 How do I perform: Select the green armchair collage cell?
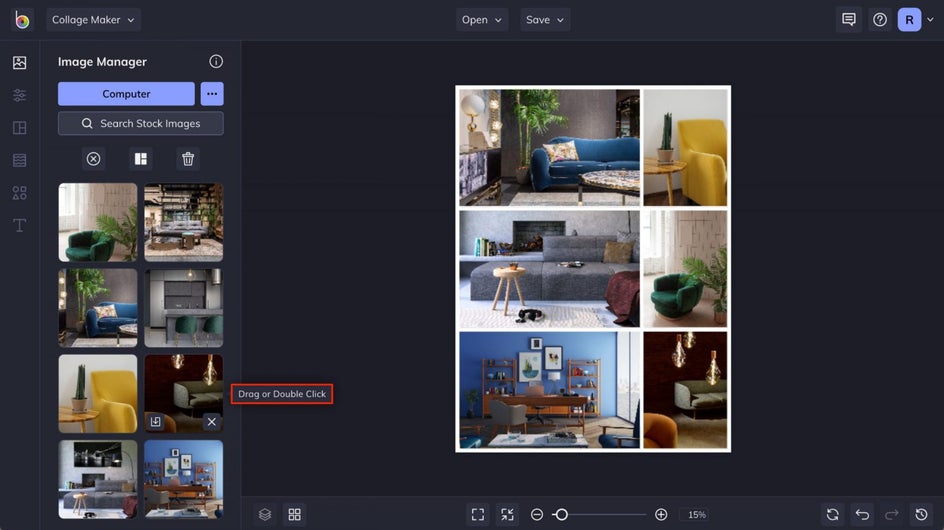tap(685, 269)
